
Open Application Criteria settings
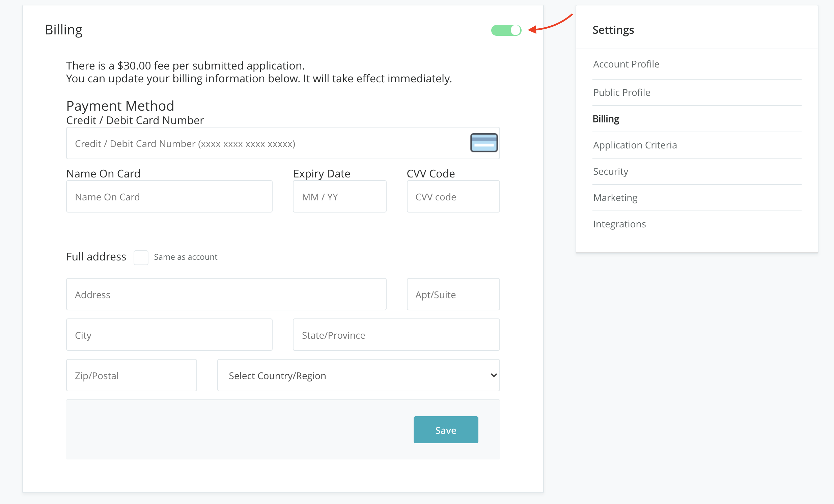point(635,145)
